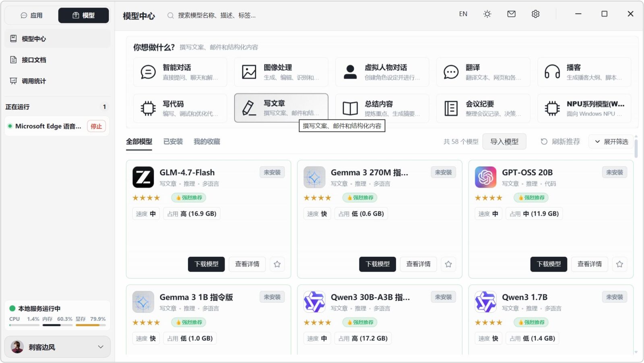Screen dimensions: 644x363
Task: Click the GPT-OSS 20B logo
Action: click(x=485, y=177)
